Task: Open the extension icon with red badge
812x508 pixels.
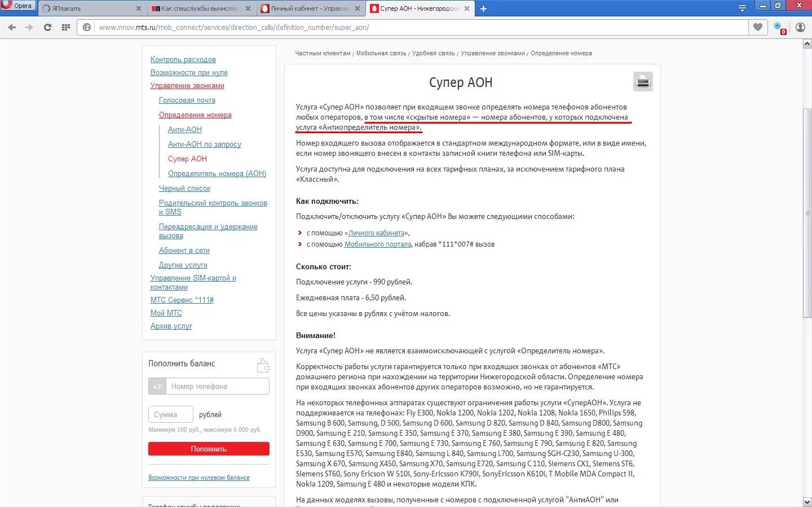Action: (779, 28)
